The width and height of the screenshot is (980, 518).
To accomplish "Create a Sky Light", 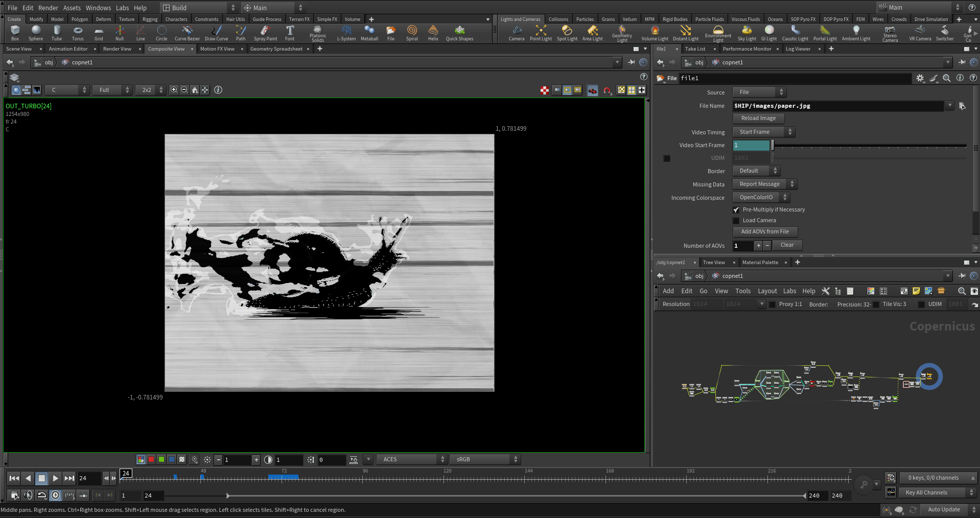I will click(x=747, y=33).
